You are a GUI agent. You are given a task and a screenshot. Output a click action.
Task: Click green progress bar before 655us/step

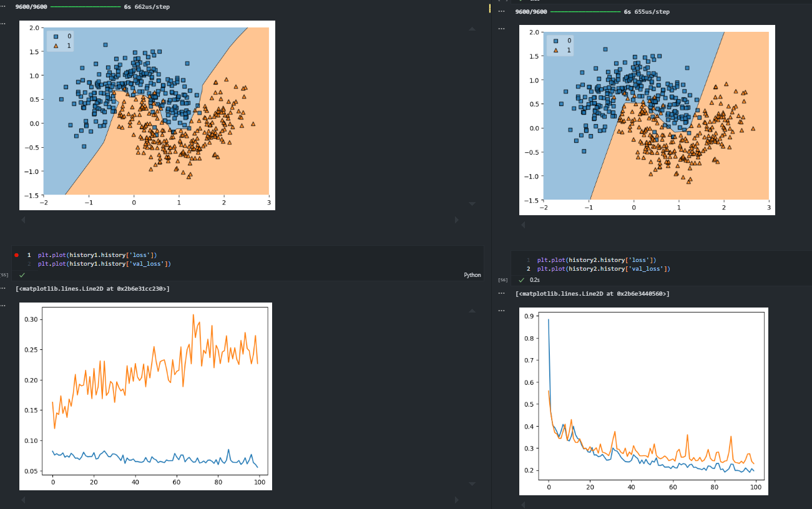[x=585, y=11]
